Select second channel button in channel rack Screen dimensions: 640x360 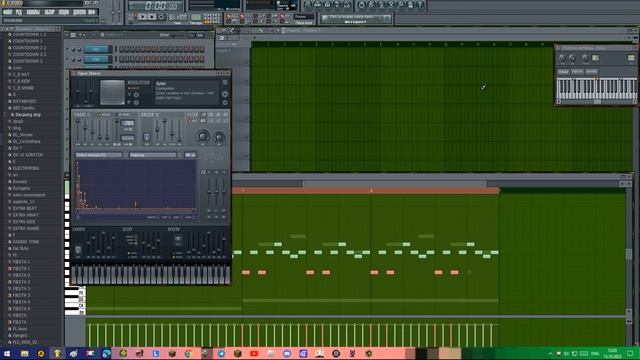pos(96,59)
